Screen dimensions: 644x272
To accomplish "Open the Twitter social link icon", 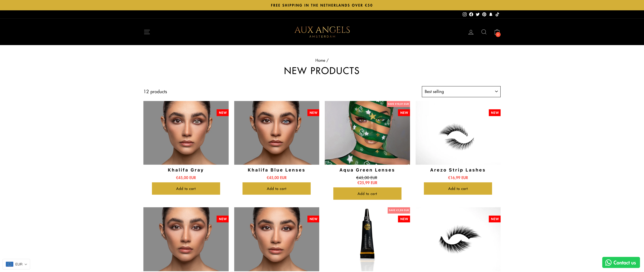I will tap(477, 14).
